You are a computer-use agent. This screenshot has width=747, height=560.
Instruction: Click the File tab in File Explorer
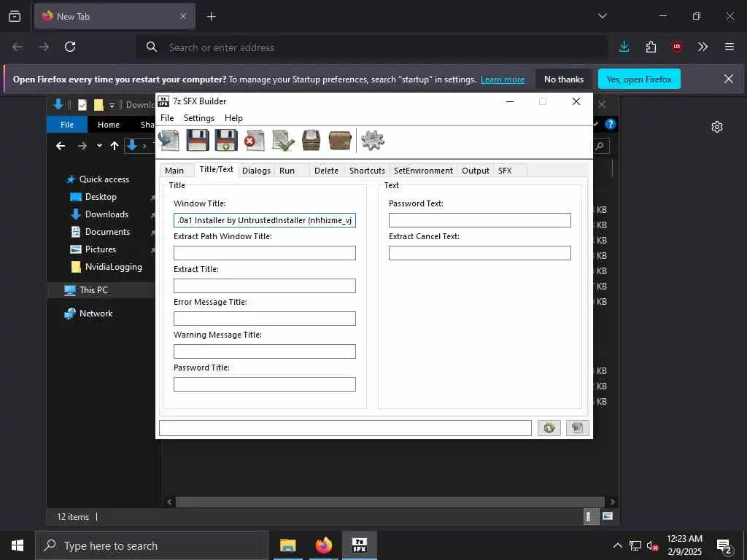click(67, 125)
